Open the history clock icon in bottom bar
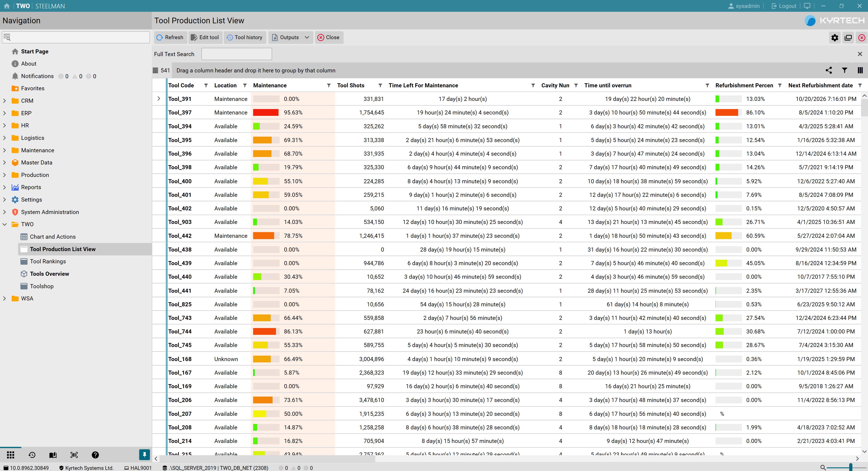The width and height of the screenshot is (868, 471). click(32, 455)
